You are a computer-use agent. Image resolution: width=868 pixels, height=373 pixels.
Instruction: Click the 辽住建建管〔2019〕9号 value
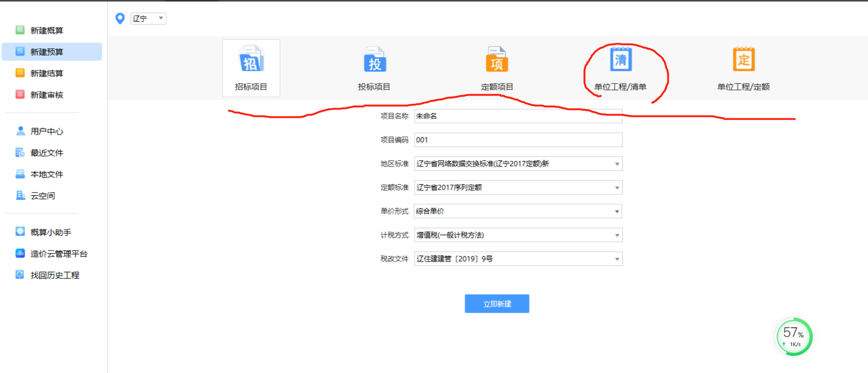point(455,259)
